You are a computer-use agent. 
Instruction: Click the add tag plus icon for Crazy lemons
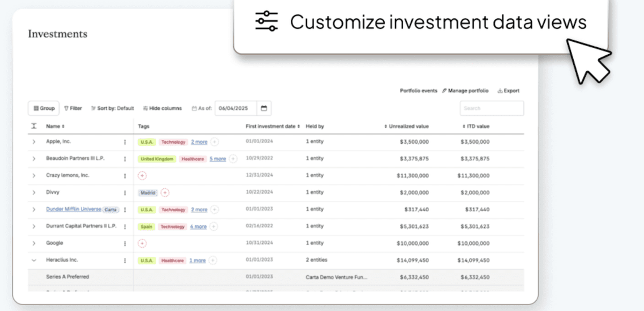tap(142, 175)
